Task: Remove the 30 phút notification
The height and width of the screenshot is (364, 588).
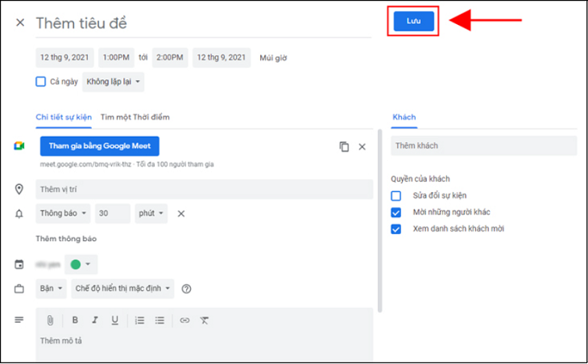Action: coord(181,214)
